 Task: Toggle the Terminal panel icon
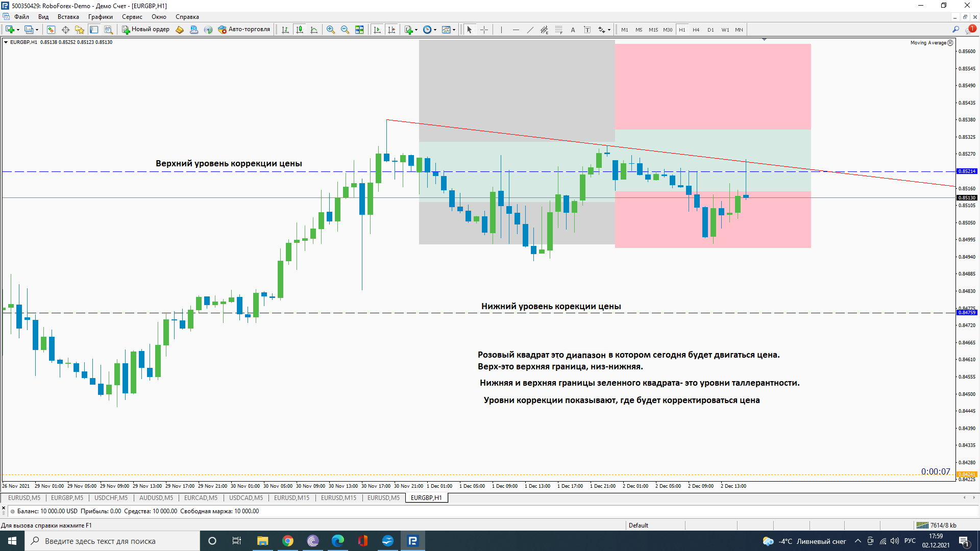click(94, 30)
